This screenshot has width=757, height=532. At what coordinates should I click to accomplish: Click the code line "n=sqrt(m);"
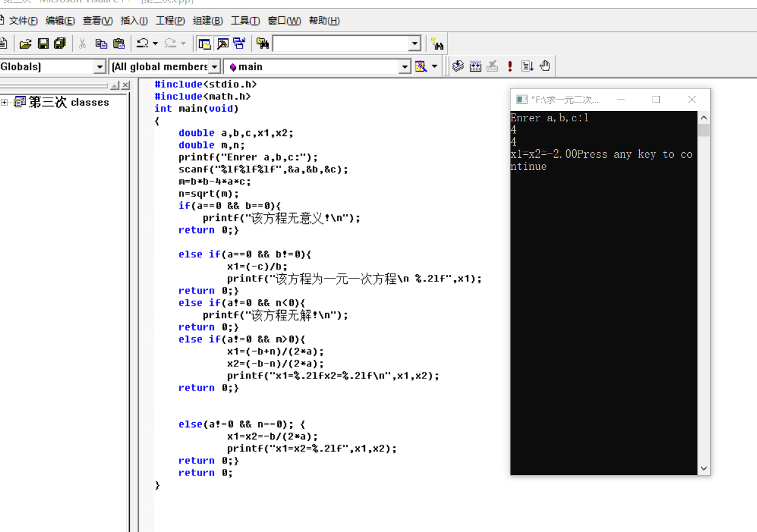(x=209, y=194)
